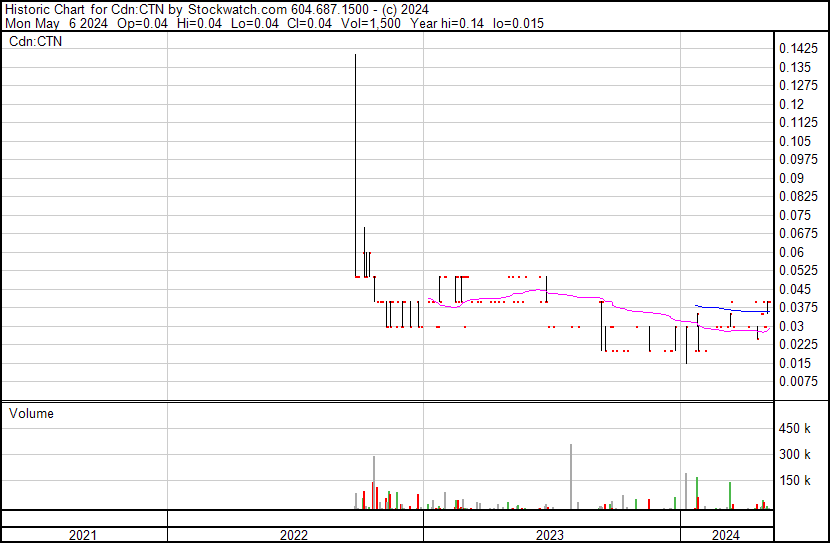Click the Volume panel label
Viewport: 830px width, 543px height.
coord(31,413)
